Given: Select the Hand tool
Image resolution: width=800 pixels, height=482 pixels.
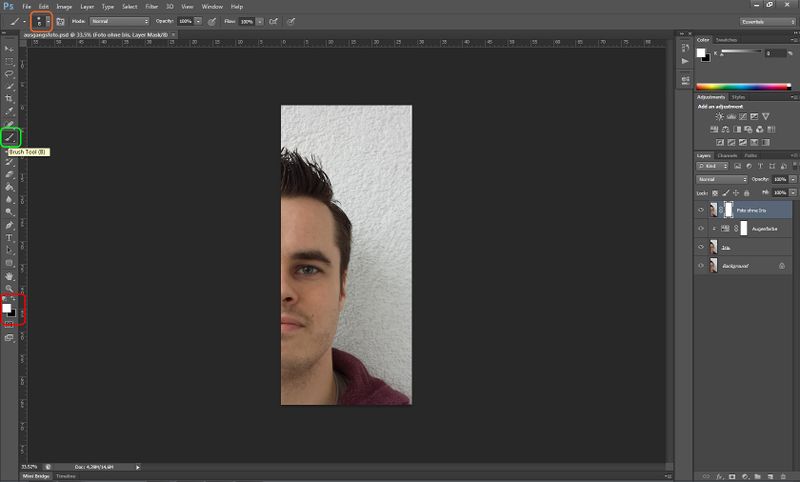Looking at the screenshot, I should pyautogui.click(x=10, y=275).
